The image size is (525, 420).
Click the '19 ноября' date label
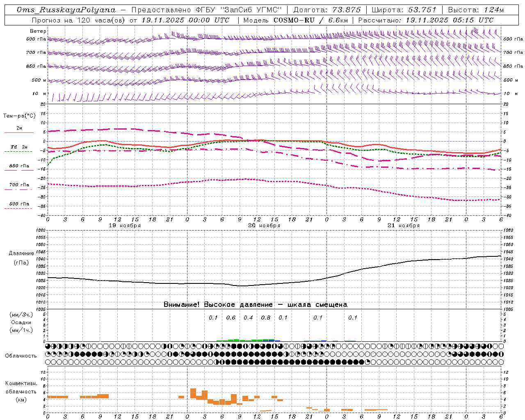125,226
